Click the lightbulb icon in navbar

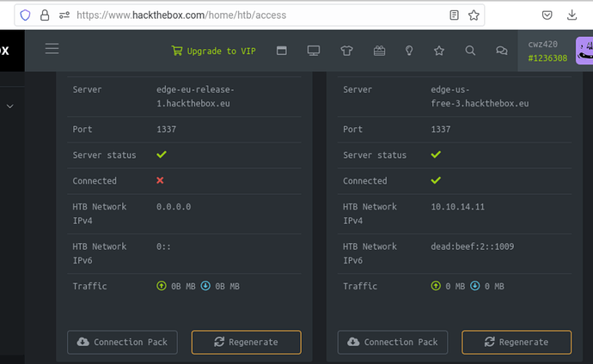(408, 51)
